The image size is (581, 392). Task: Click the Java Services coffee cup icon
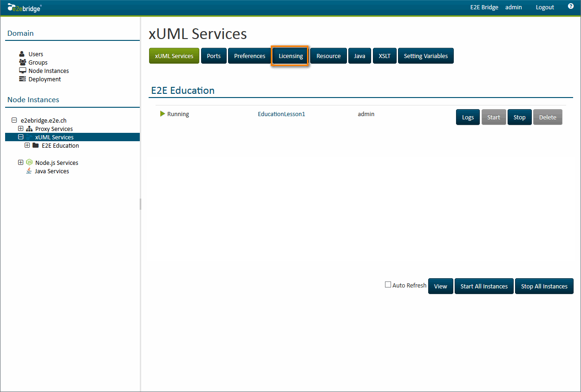[29, 171]
